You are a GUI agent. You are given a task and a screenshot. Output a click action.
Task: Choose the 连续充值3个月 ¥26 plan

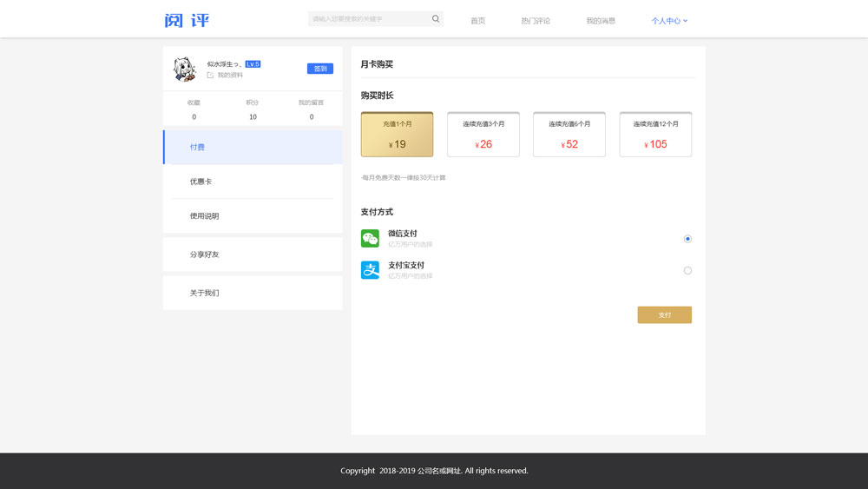483,135
